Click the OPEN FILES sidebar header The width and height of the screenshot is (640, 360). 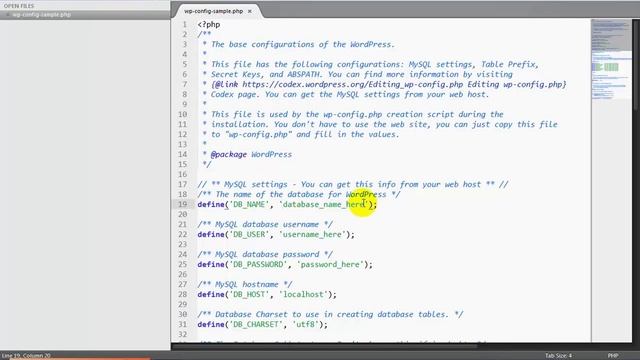[x=19, y=6]
